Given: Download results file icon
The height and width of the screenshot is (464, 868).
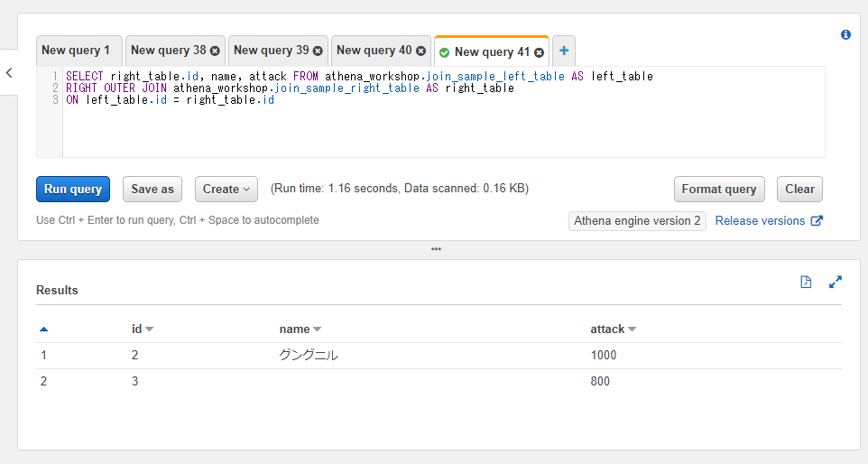Looking at the screenshot, I should [x=806, y=282].
